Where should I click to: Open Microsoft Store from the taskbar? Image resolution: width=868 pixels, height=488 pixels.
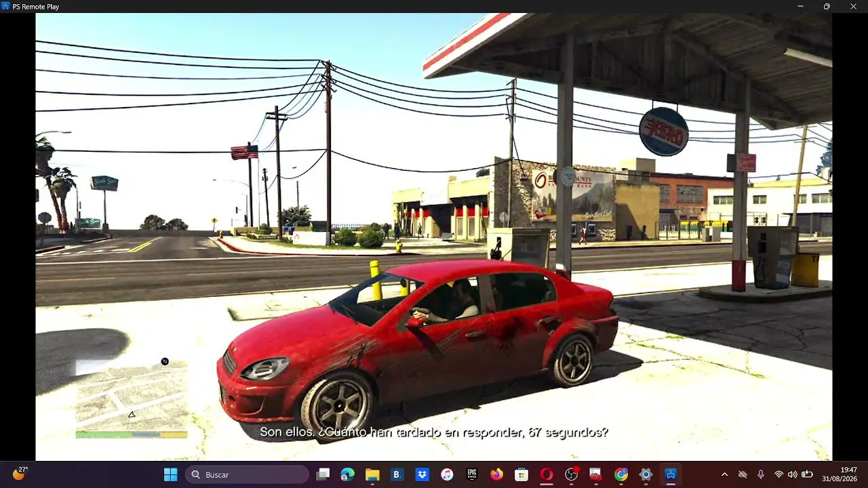point(521,474)
